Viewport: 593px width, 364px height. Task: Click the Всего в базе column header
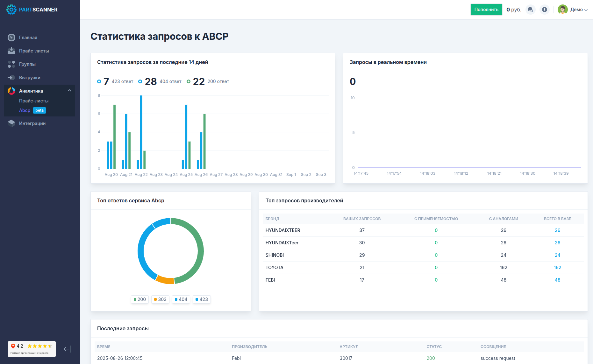click(x=557, y=219)
